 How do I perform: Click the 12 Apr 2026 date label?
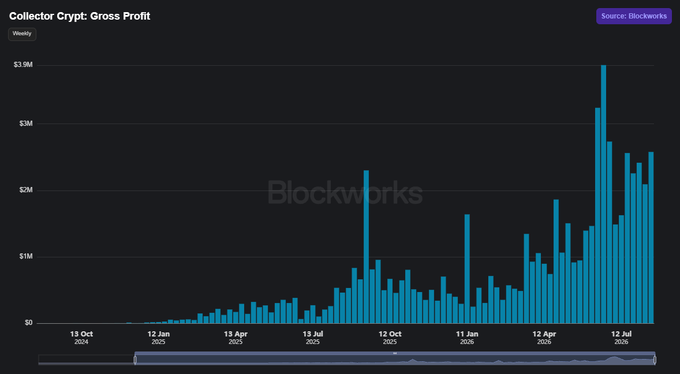(544, 338)
